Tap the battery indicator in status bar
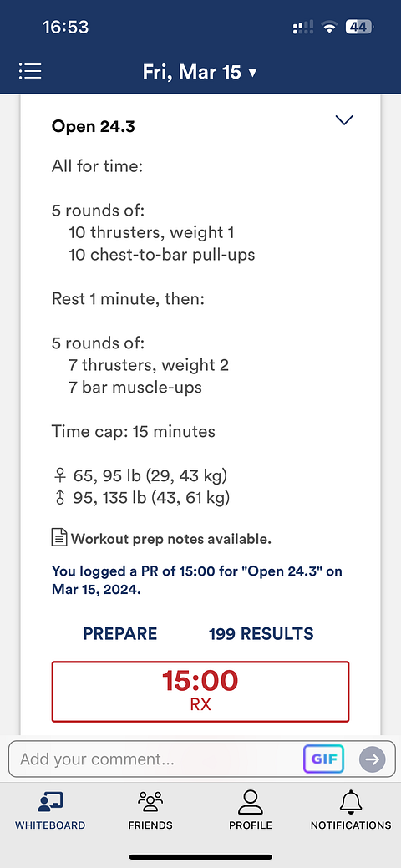The image size is (401, 868). click(x=359, y=27)
